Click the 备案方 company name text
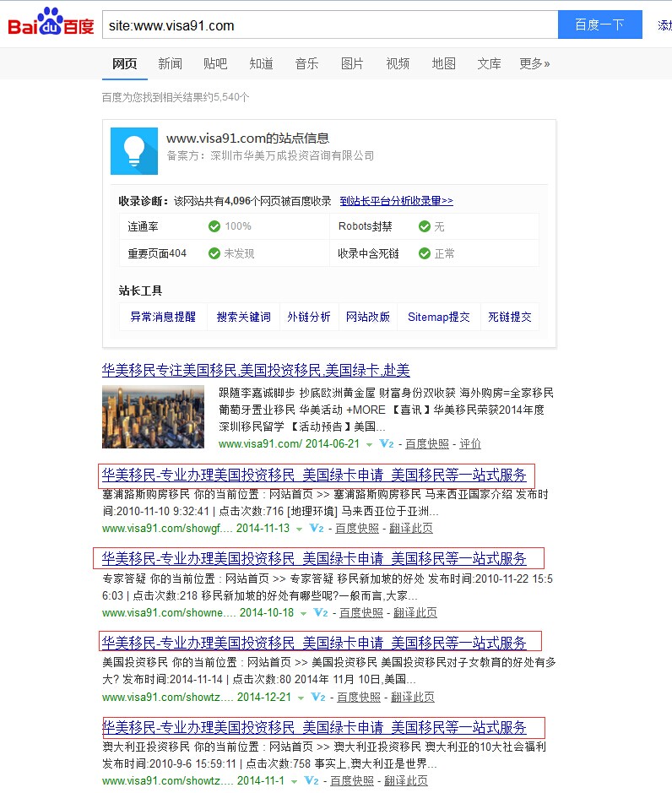This screenshot has height=793, width=672. (x=292, y=155)
